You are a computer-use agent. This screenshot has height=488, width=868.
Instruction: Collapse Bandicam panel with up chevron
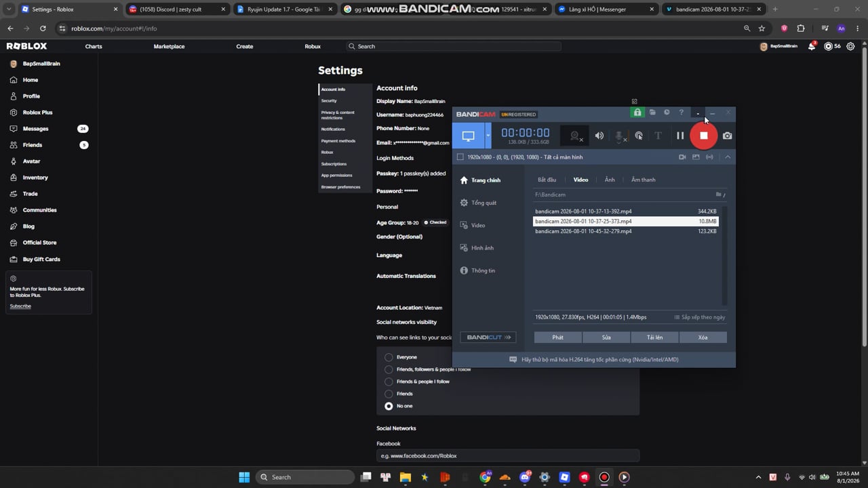728,157
